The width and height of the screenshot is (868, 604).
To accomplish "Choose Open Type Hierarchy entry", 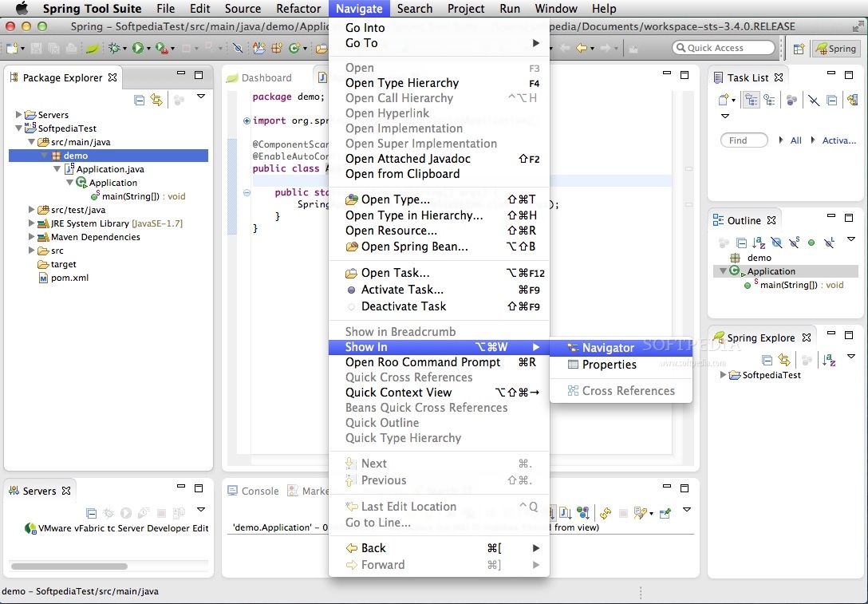I will 439,83.
